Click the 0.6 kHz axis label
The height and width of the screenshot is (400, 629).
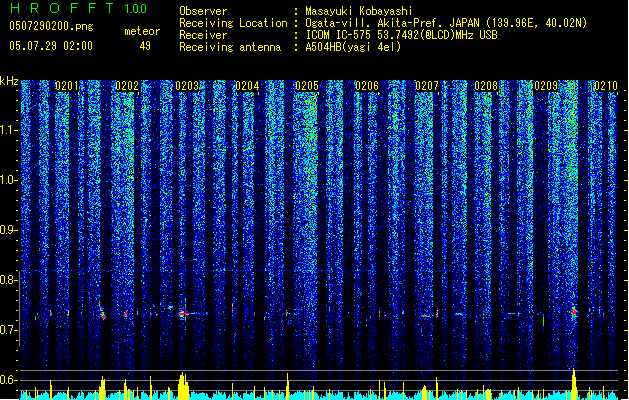pos(9,380)
